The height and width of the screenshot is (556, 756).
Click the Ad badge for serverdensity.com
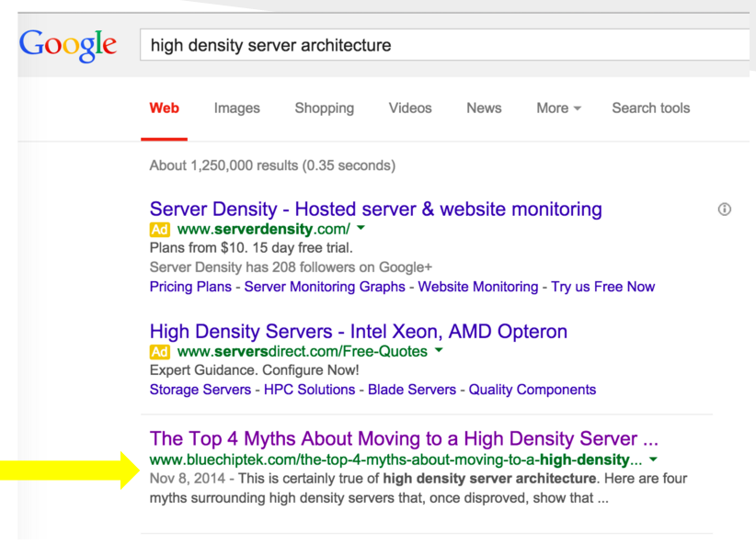(160, 230)
